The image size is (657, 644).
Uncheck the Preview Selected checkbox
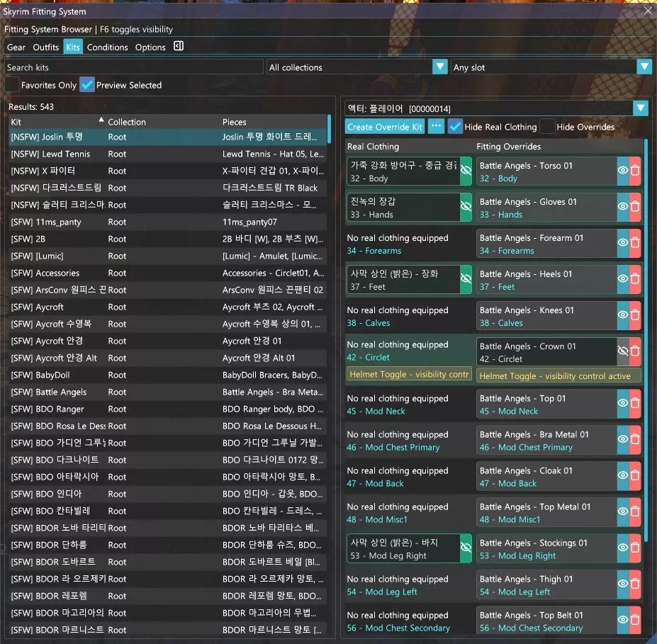click(x=86, y=85)
